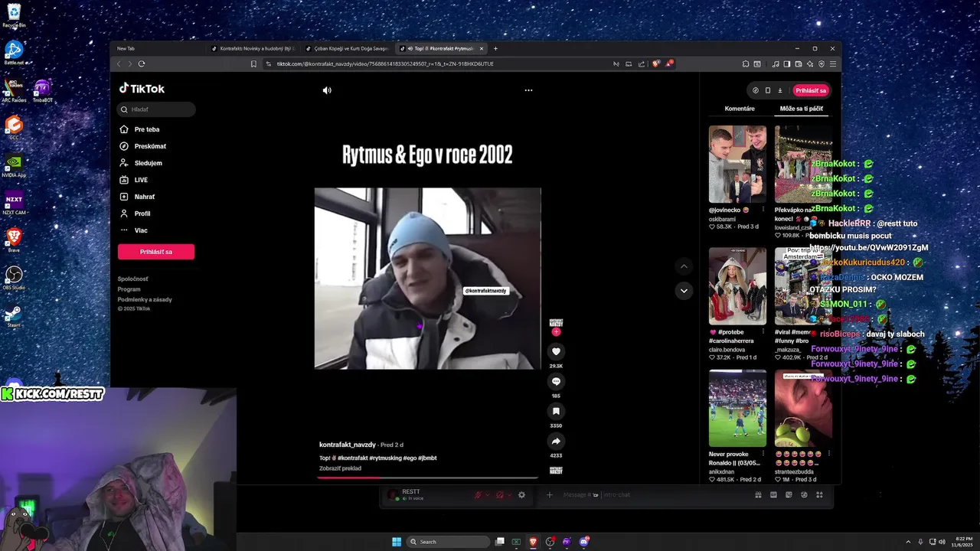Screen dimensions: 980x551
Task: Click the #rytmusking hashtag
Action: (x=385, y=458)
